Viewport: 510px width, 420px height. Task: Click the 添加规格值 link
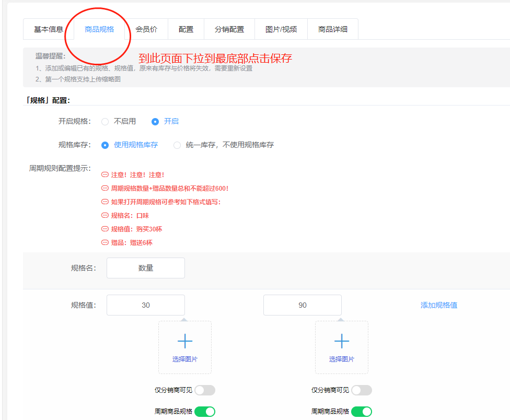(439, 305)
